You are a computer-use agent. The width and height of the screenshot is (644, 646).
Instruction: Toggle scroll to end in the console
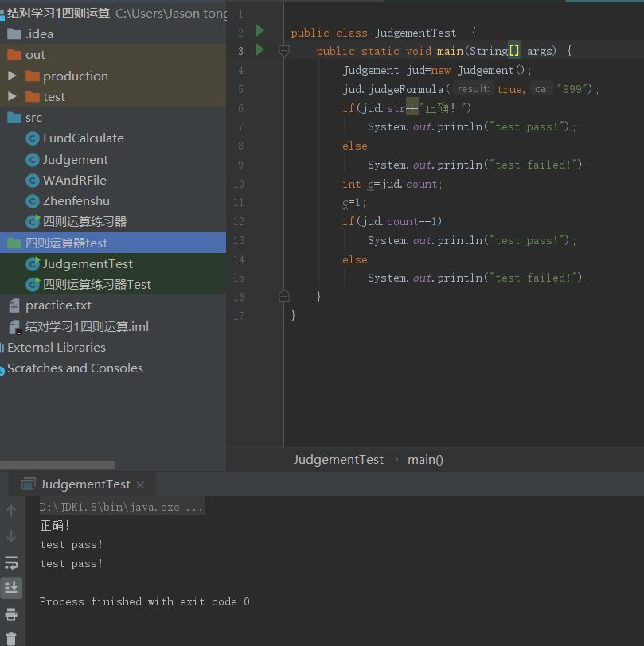coord(11,587)
